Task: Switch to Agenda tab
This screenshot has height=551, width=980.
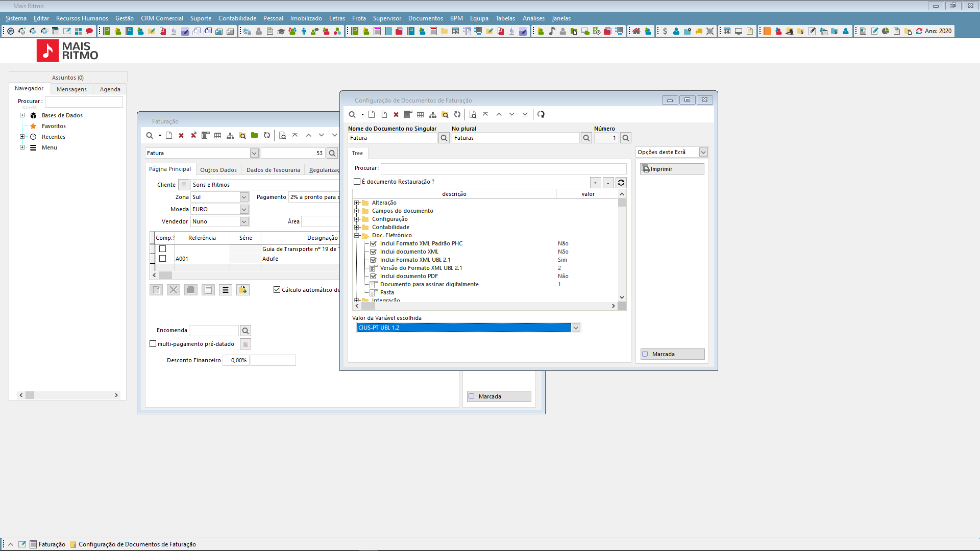Action: coord(110,89)
